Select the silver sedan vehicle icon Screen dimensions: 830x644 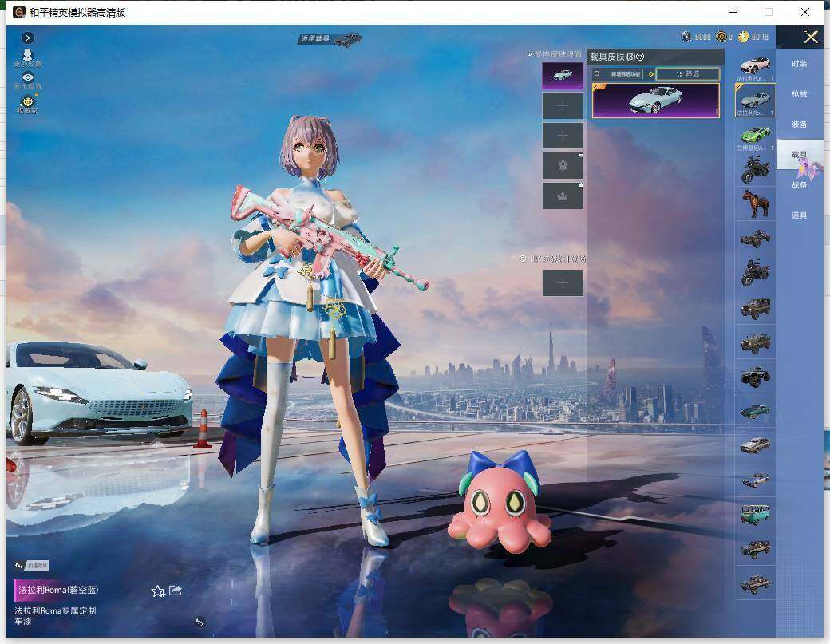point(755,445)
